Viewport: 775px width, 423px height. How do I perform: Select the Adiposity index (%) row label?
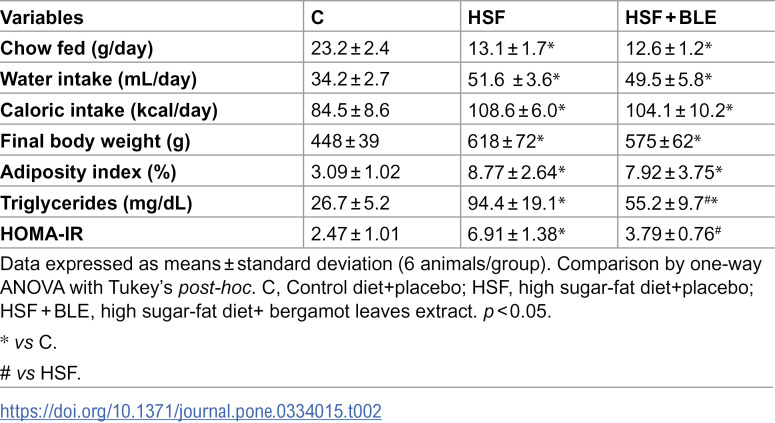pyautogui.click(x=88, y=172)
